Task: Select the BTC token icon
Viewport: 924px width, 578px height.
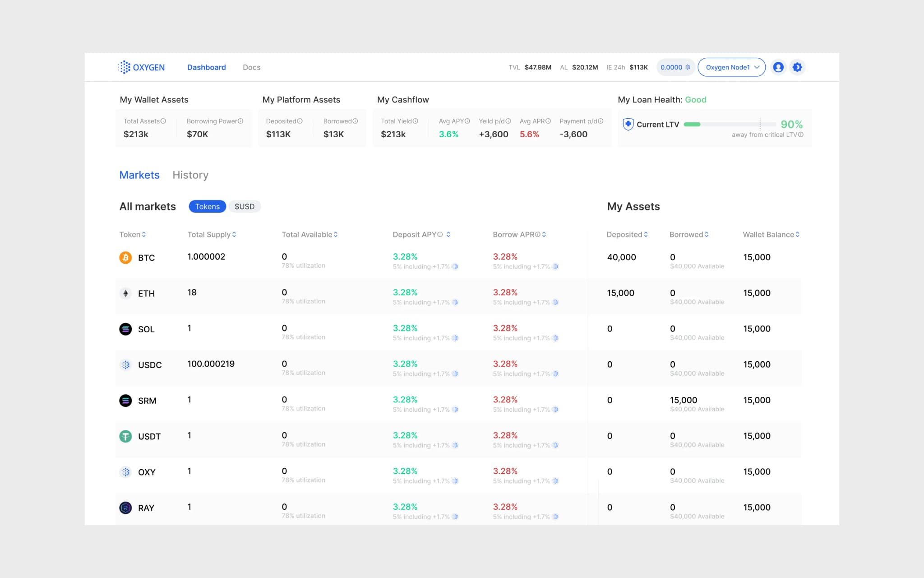Action: tap(125, 257)
